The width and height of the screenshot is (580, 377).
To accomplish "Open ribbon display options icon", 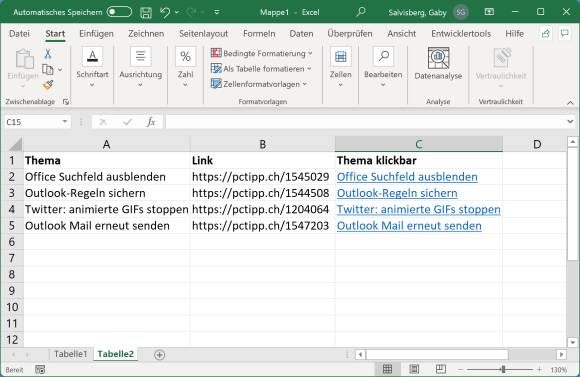I will pyautogui.click(x=489, y=12).
